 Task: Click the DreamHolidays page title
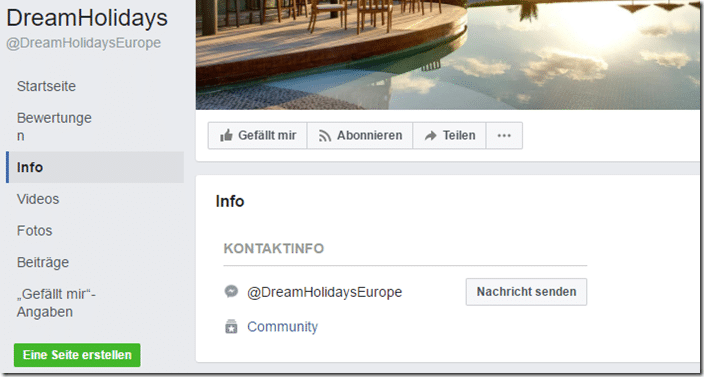[x=87, y=18]
